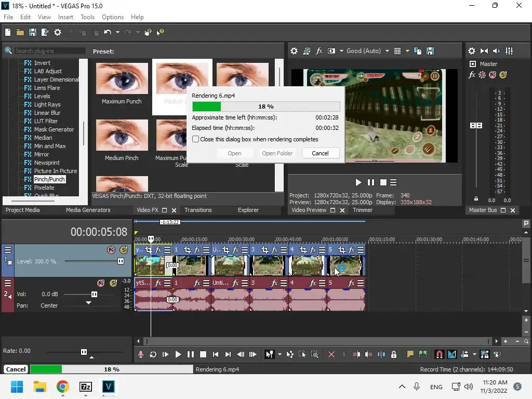Mute the video track 1
The height and width of the screenshot is (399, 532).
click(111, 250)
